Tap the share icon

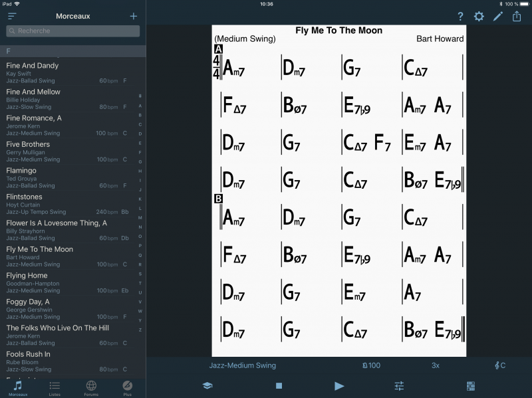point(517,17)
